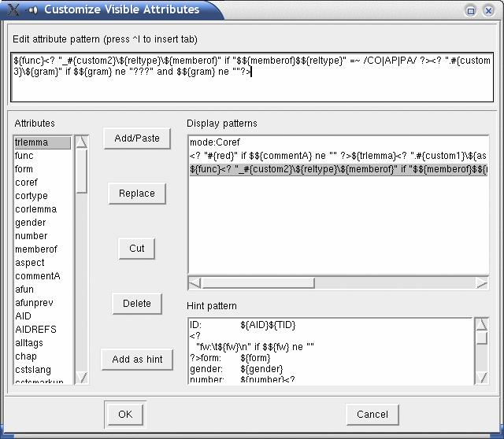Select chap in the Attributes list

pyautogui.click(x=43, y=356)
